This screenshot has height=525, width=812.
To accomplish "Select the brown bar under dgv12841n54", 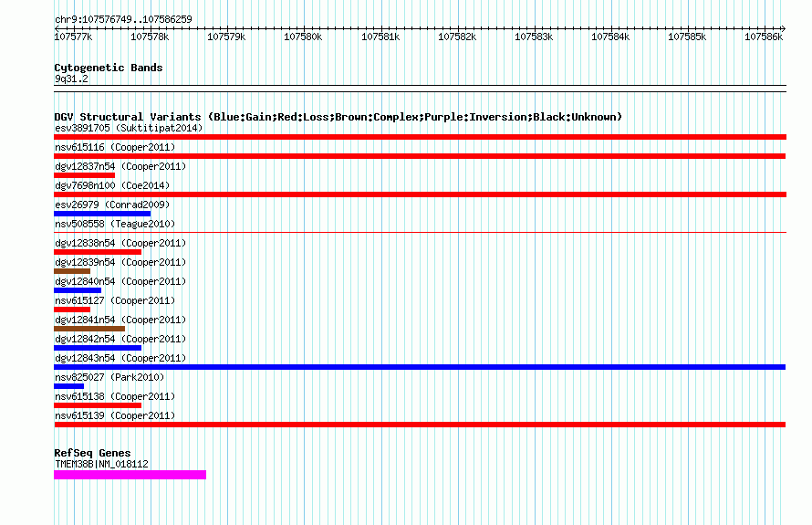I will click(x=89, y=329).
